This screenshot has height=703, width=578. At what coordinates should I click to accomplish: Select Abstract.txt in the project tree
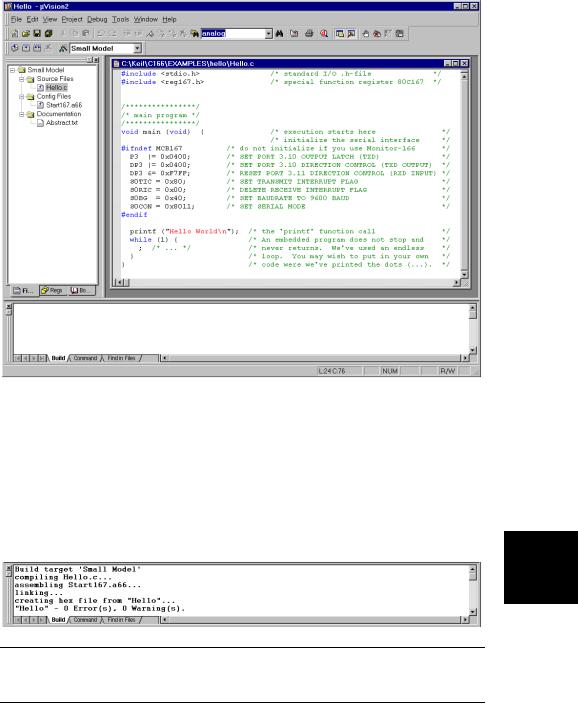(x=62, y=122)
